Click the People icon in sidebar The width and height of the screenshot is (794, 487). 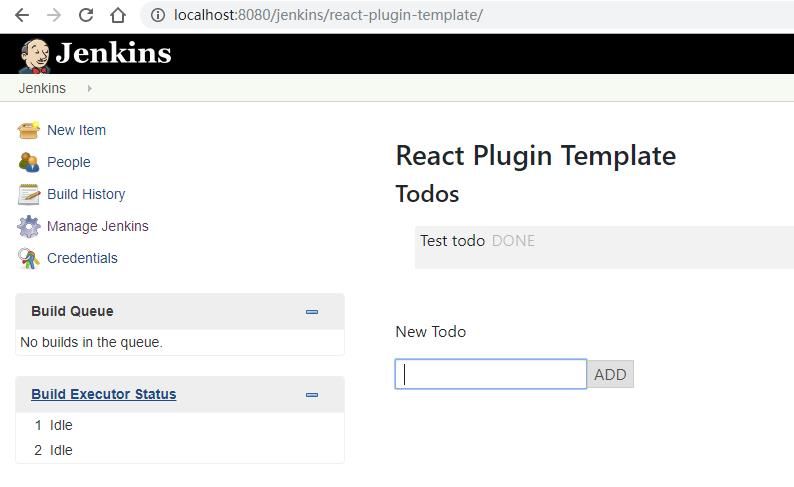tap(28, 162)
